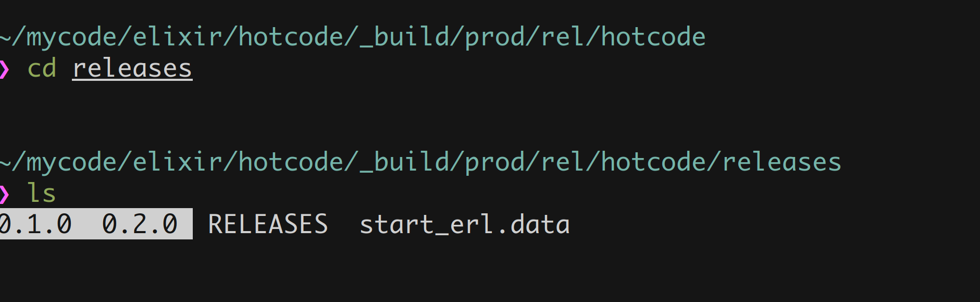The image size is (980, 302).
Task: Click the magenta prompt arrow before ls
Action: (x=4, y=194)
